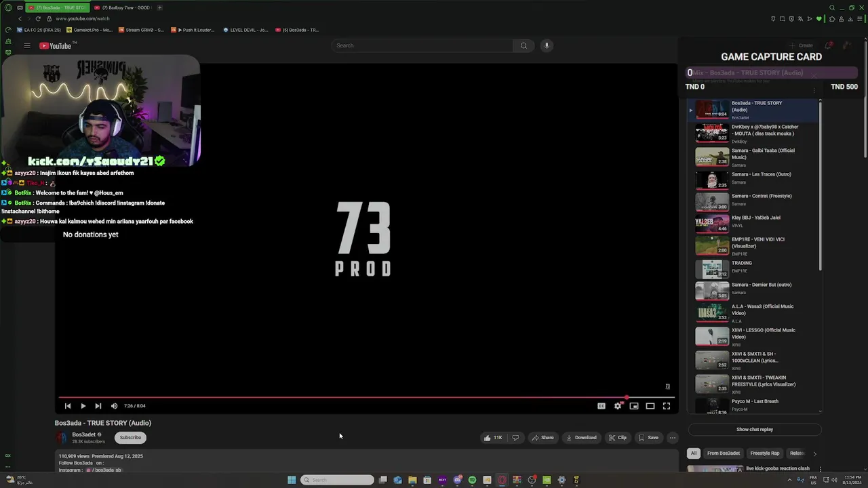This screenshot has height=488, width=868.
Task: Click the YouTube search input field
Action: (422, 45)
